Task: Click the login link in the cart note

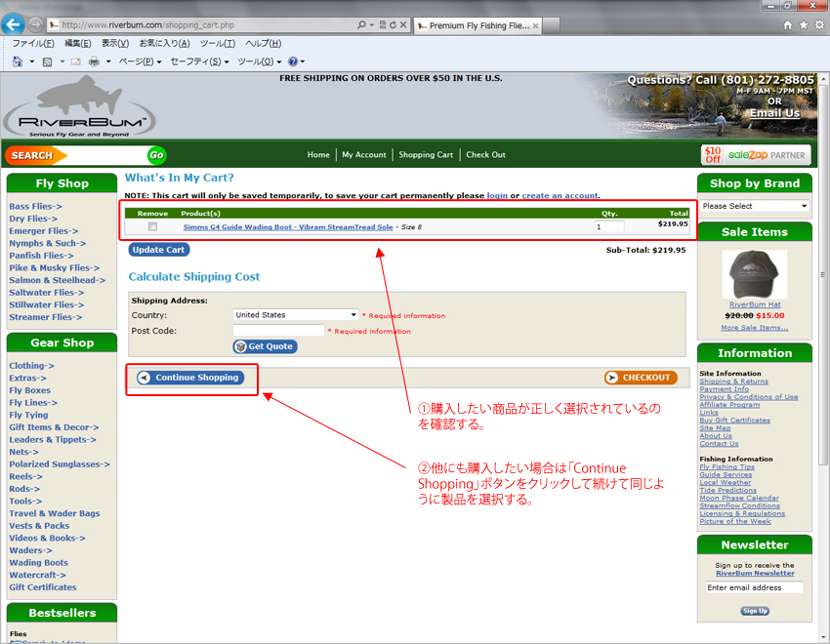Action: click(x=497, y=195)
